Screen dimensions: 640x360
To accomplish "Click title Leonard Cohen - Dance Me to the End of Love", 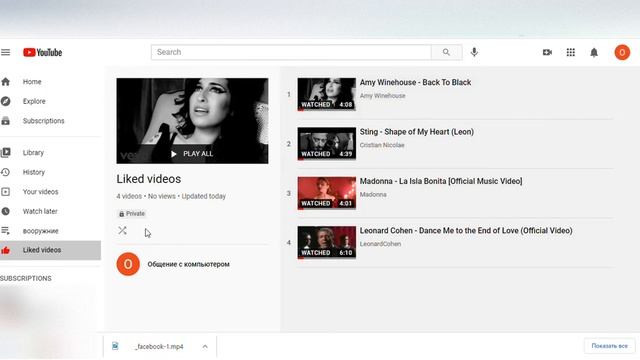I will click(x=466, y=231).
